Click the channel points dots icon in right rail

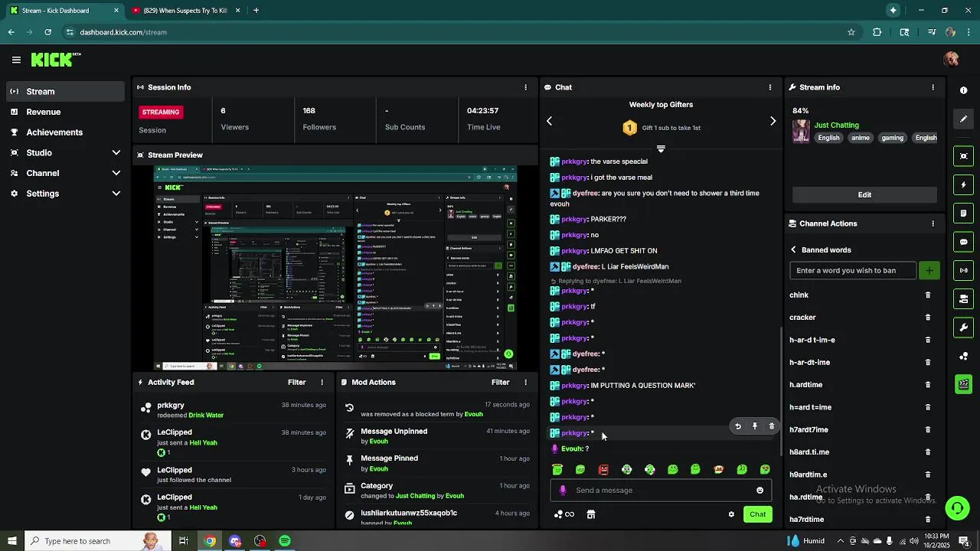click(x=963, y=357)
